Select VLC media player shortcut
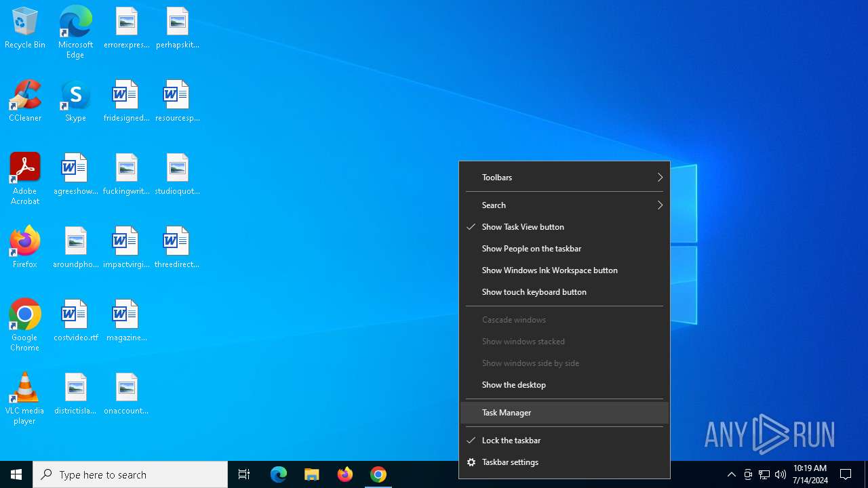868x488 pixels. coord(25,399)
